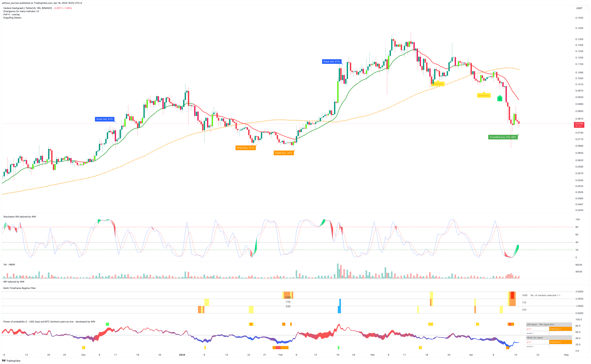
Task: Click the 2.0000 regime filter axis label
Action: pyautogui.click(x=579, y=299)
